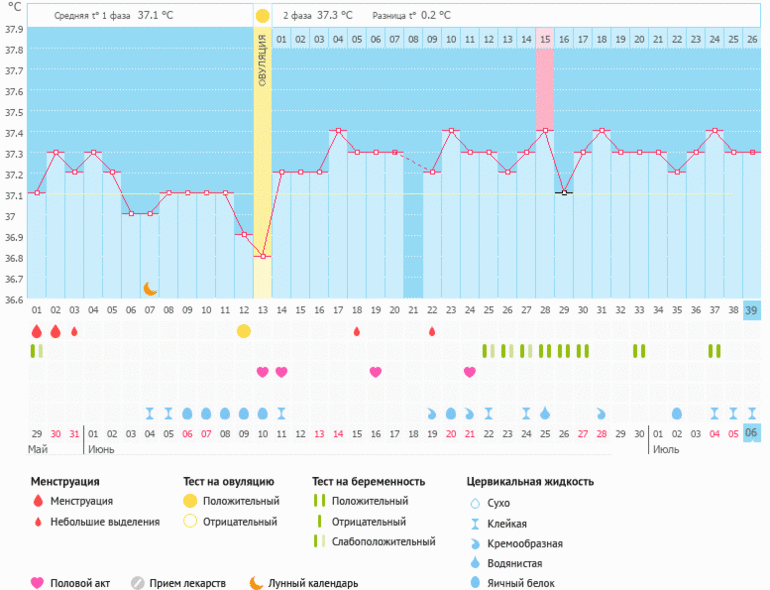Click the small discharge drop on cycle day 18
The height and width of the screenshot is (590, 770).
coord(356,331)
